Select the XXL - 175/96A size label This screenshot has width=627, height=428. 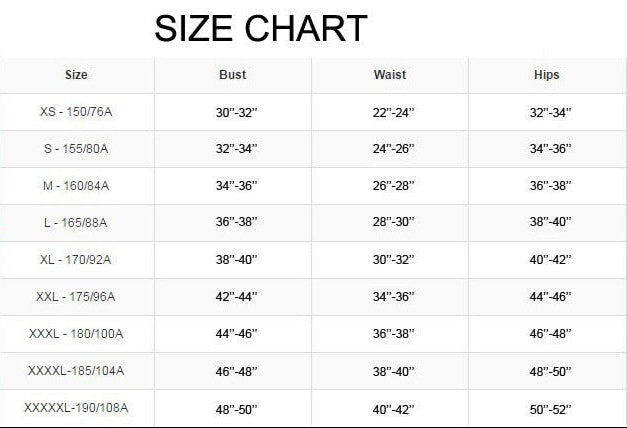click(76, 296)
